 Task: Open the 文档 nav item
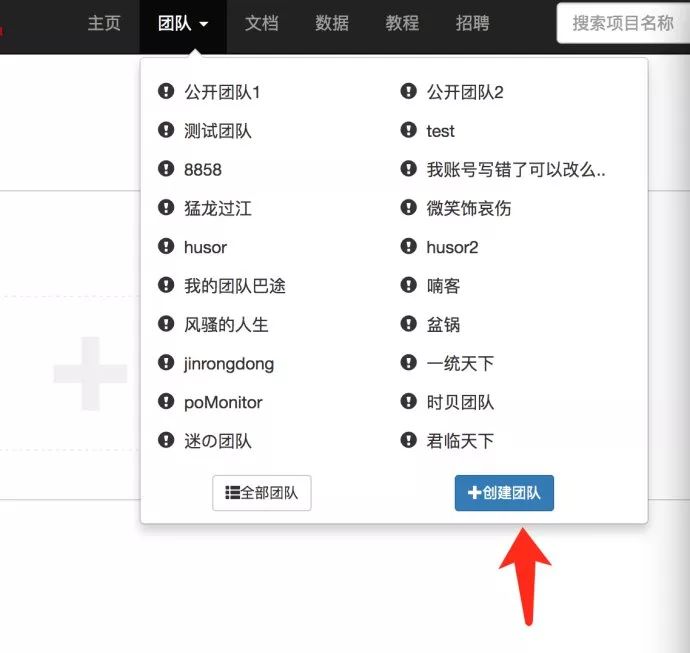click(262, 23)
